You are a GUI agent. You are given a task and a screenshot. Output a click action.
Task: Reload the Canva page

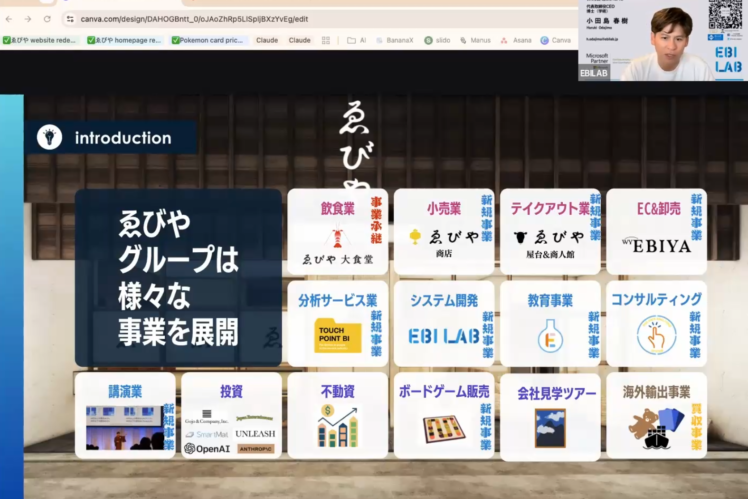tap(47, 19)
